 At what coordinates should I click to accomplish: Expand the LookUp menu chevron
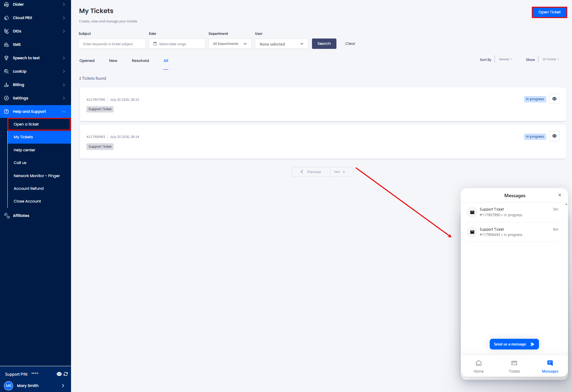(x=64, y=71)
